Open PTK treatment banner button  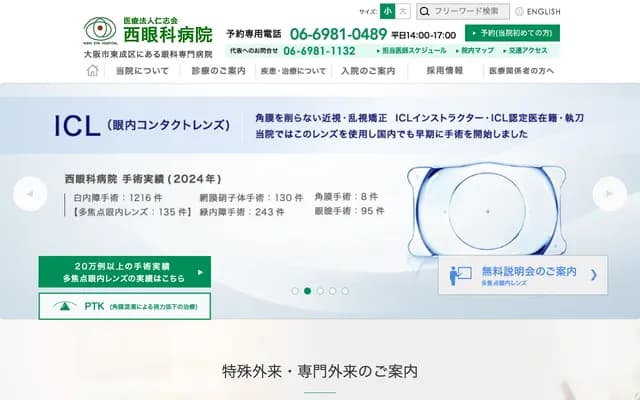(x=125, y=306)
